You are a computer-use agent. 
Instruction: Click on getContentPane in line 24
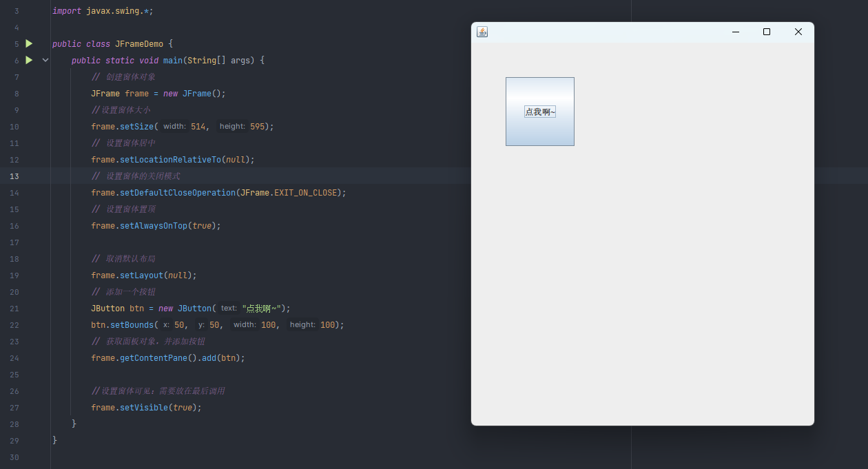pyautogui.click(x=154, y=358)
